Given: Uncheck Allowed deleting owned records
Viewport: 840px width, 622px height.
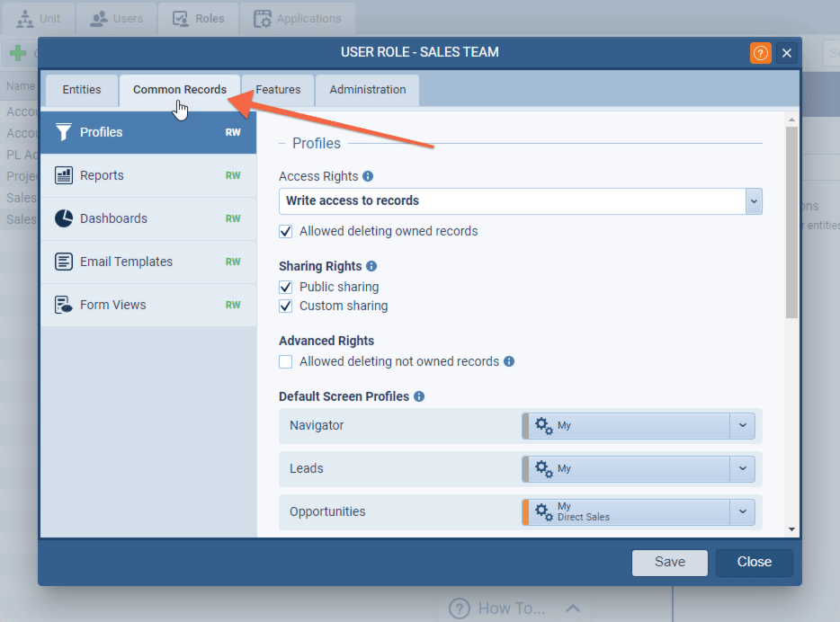Looking at the screenshot, I should click(286, 231).
